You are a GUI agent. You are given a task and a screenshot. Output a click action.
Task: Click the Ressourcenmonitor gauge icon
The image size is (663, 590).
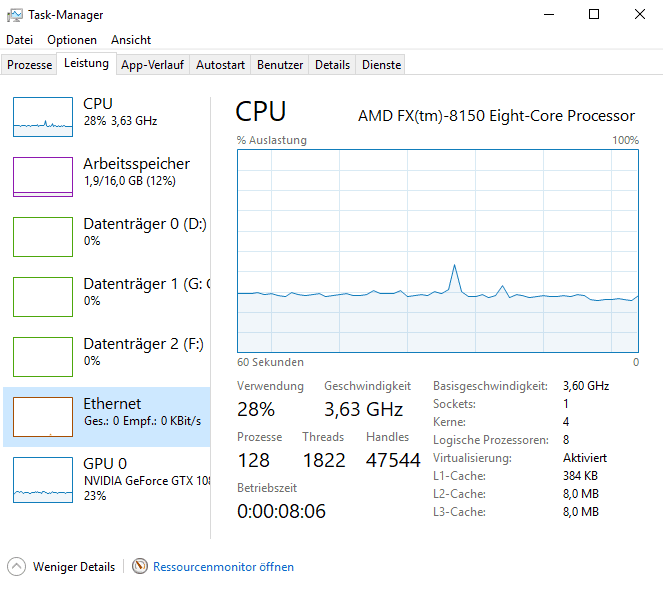pos(140,566)
